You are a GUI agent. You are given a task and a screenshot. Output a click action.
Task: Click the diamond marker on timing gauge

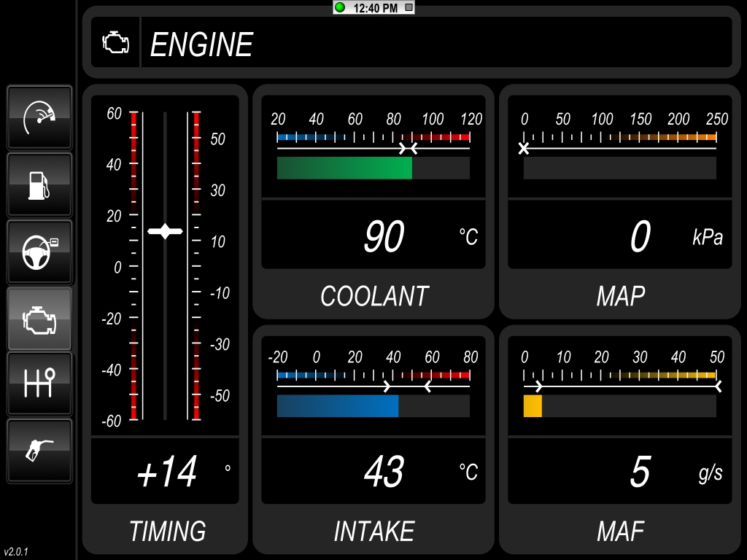(165, 231)
